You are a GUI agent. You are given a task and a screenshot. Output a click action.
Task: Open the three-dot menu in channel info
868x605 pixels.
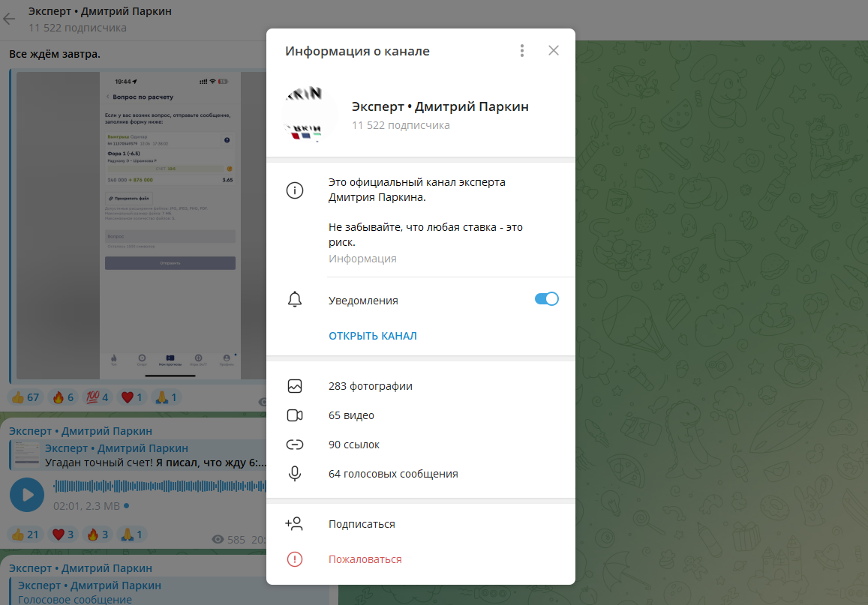click(x=522, y=51)
